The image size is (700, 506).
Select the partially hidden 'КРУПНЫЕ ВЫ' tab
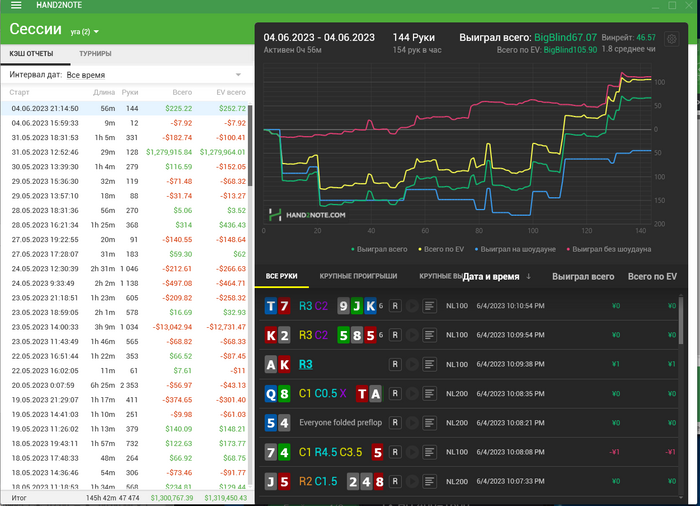(440, 276)
